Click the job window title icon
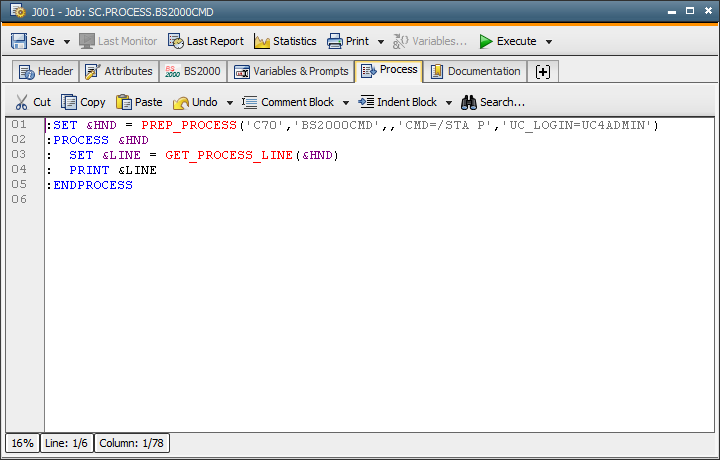720x460 pixels. tap(18, 11)
